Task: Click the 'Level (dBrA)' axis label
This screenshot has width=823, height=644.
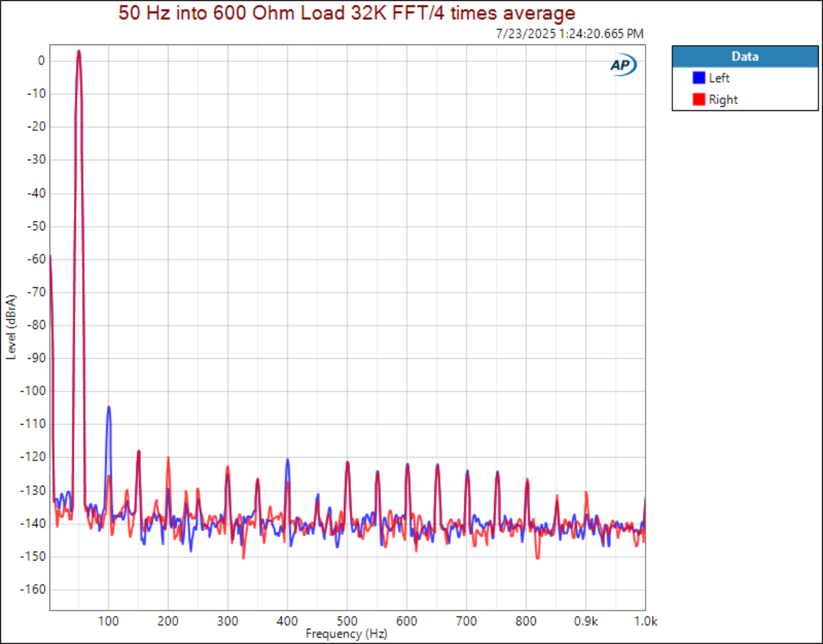Action: [12, 327]
